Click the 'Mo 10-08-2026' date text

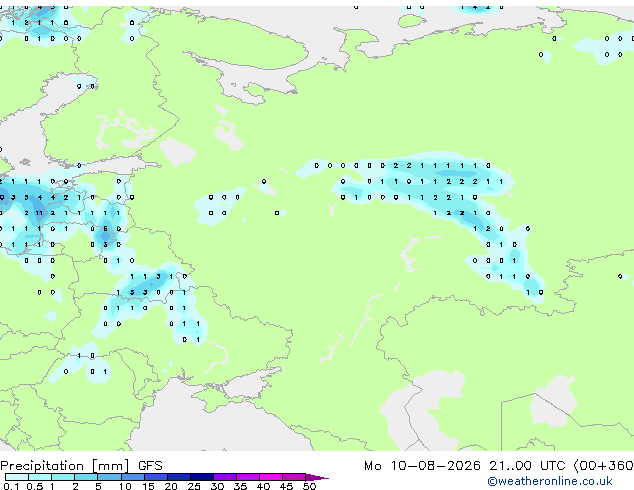point(422,466)
